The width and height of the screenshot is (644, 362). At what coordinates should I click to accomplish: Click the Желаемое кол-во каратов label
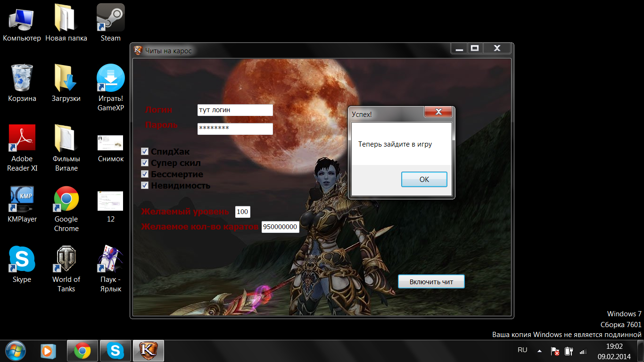200,227
